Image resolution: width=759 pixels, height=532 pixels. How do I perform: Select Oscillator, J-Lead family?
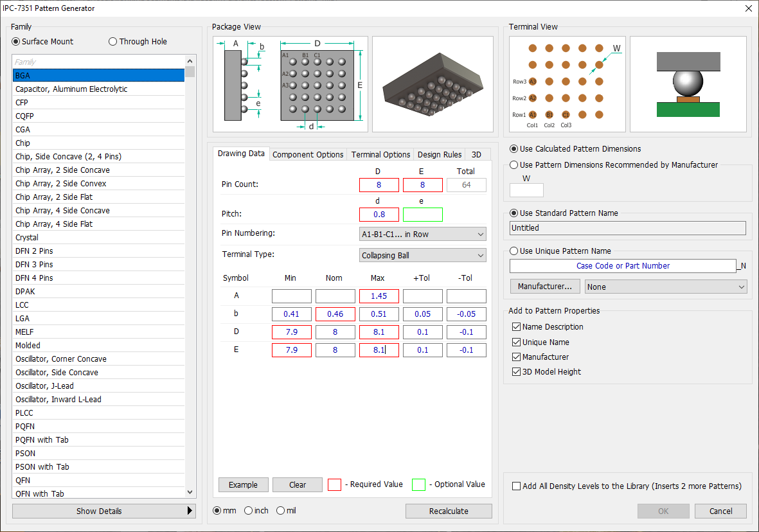pos(98,386)
